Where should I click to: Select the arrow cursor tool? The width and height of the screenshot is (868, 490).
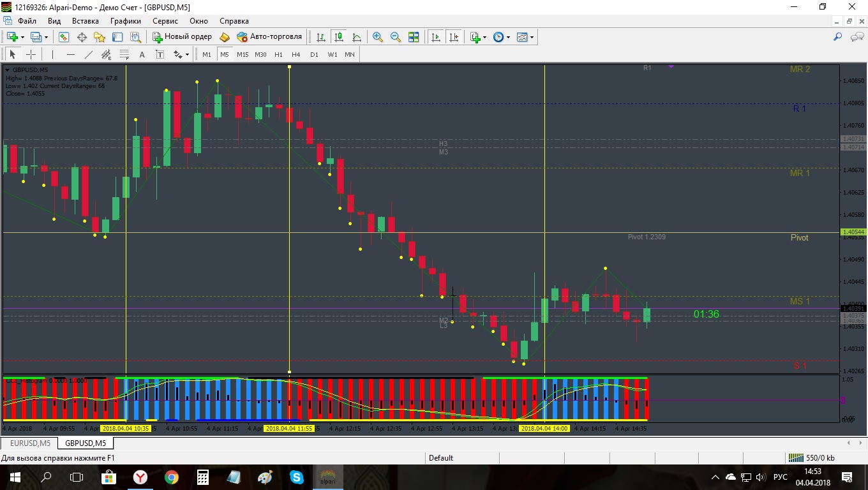(x=12, y=54)
